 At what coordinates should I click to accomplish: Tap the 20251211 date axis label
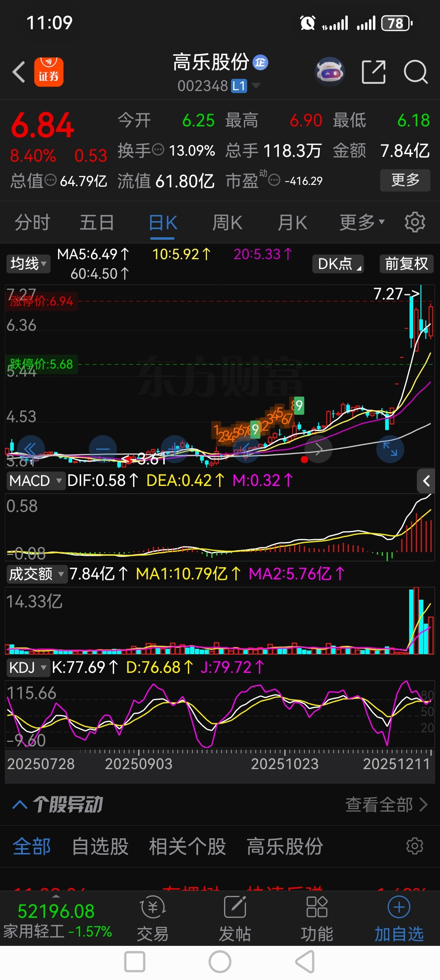[x=396, y=764]
